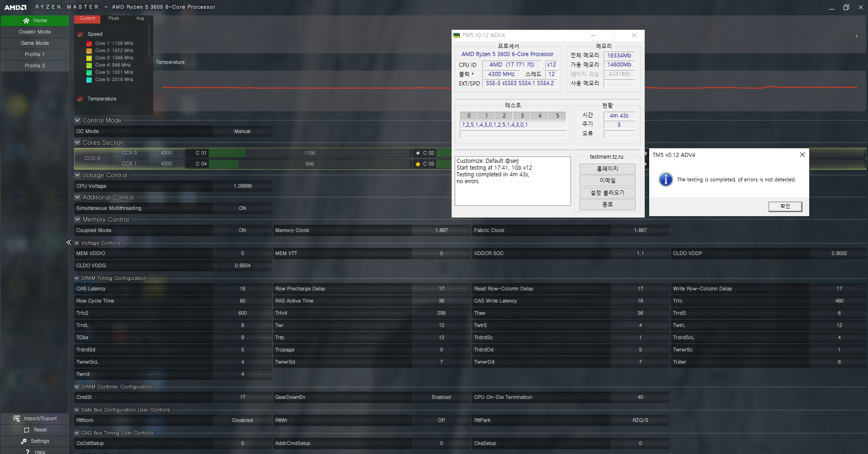
Task: Click the CCX 0 4300 frequency value
Action: pos(166,153)
